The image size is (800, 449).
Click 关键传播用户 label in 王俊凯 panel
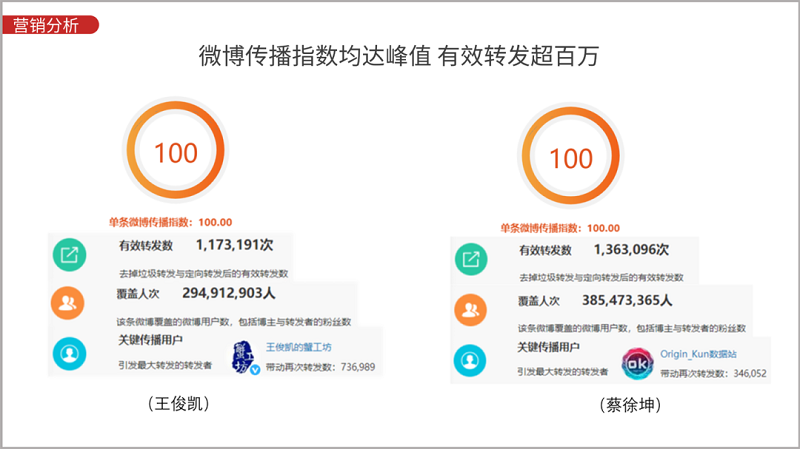(150, 340)
